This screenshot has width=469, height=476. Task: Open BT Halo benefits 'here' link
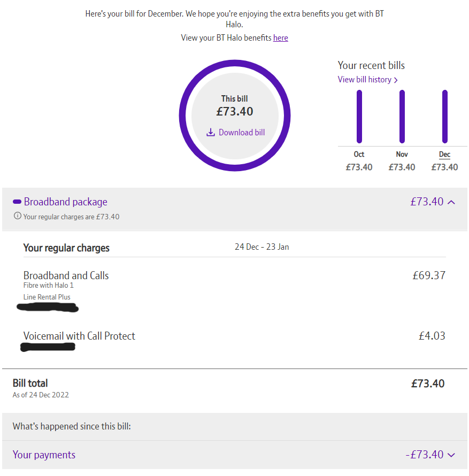280,37
